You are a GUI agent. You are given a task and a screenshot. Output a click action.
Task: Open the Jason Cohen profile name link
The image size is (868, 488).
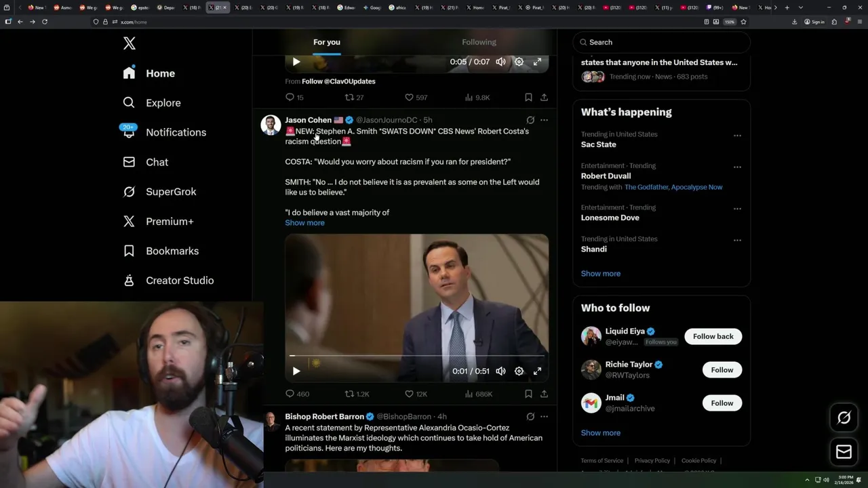308,120
